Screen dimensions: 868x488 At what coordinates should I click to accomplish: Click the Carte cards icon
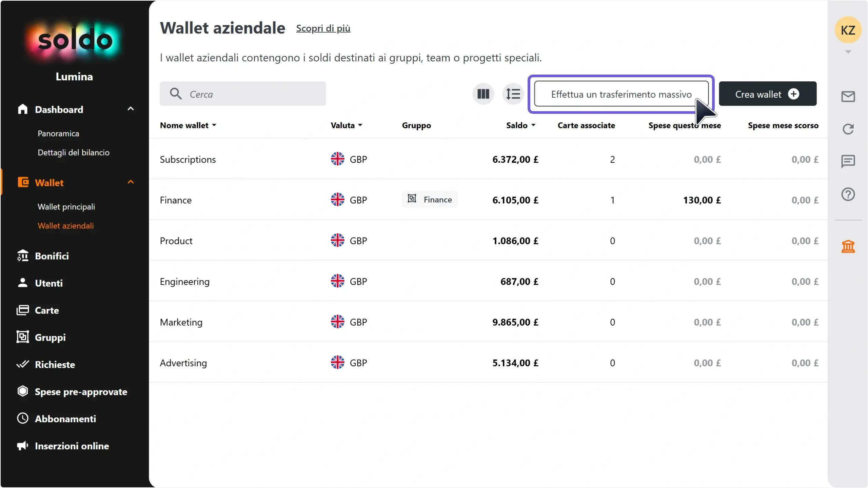pyautogui.click(x=23, y=310)
